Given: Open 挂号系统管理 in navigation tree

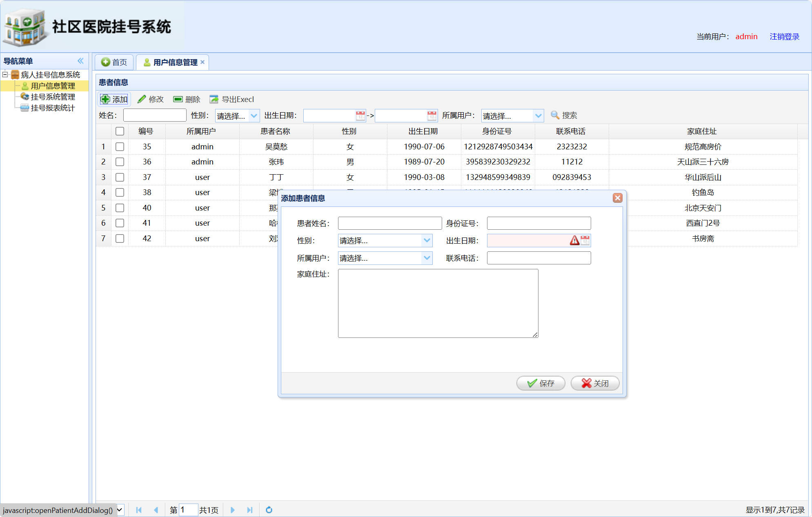Looking at the screenshot, I should (53, 97).
